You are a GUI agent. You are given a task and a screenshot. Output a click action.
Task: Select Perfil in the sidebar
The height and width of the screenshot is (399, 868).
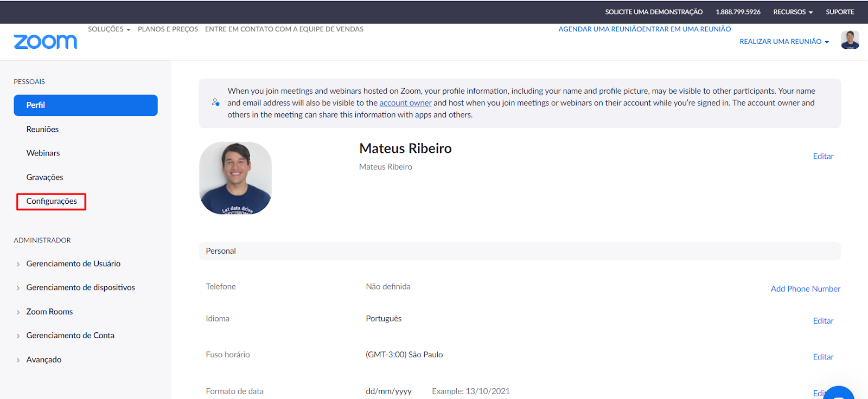click(86, 105)
